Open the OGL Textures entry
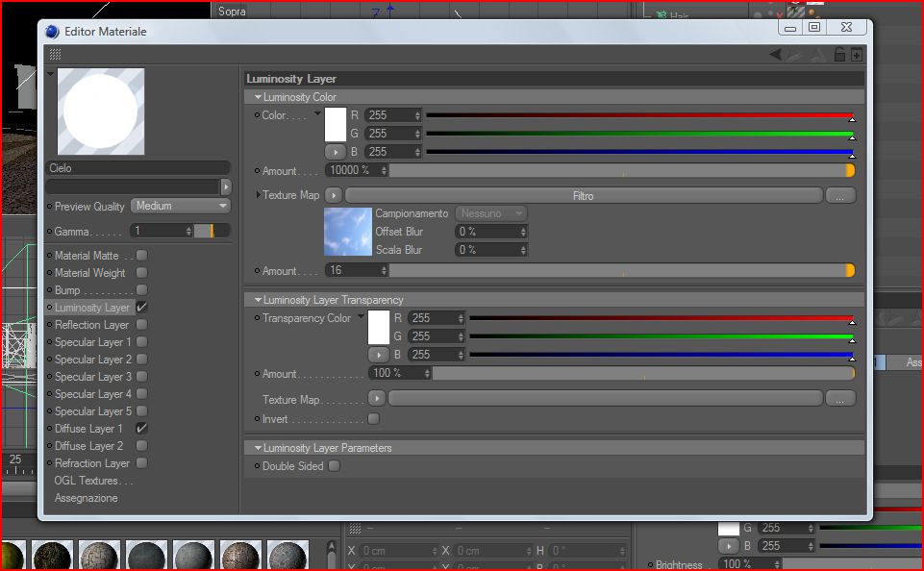The width and height of the screenshot is (924, 571). coord(93,481)
